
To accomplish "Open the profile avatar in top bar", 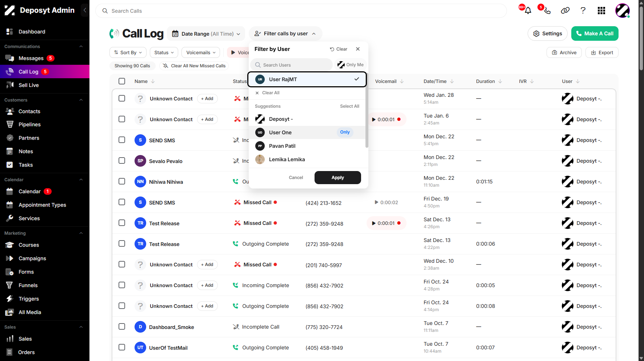I will tap(622, 11).
